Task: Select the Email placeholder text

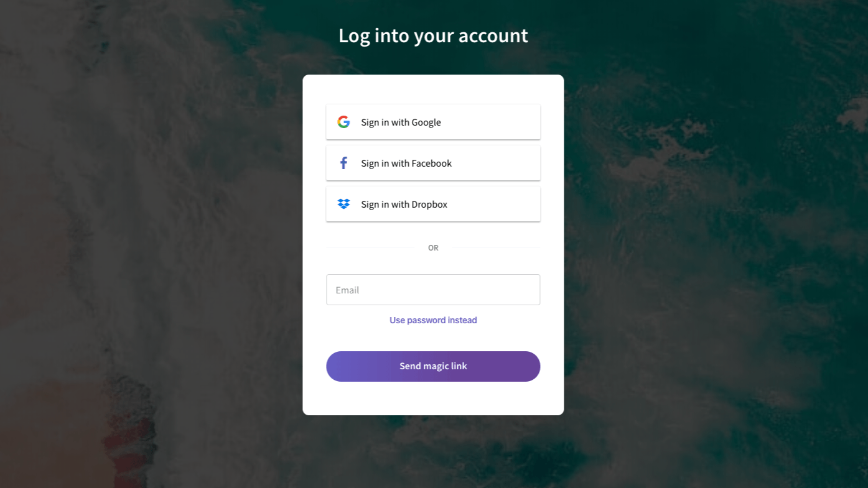Action: pos(347,290)
